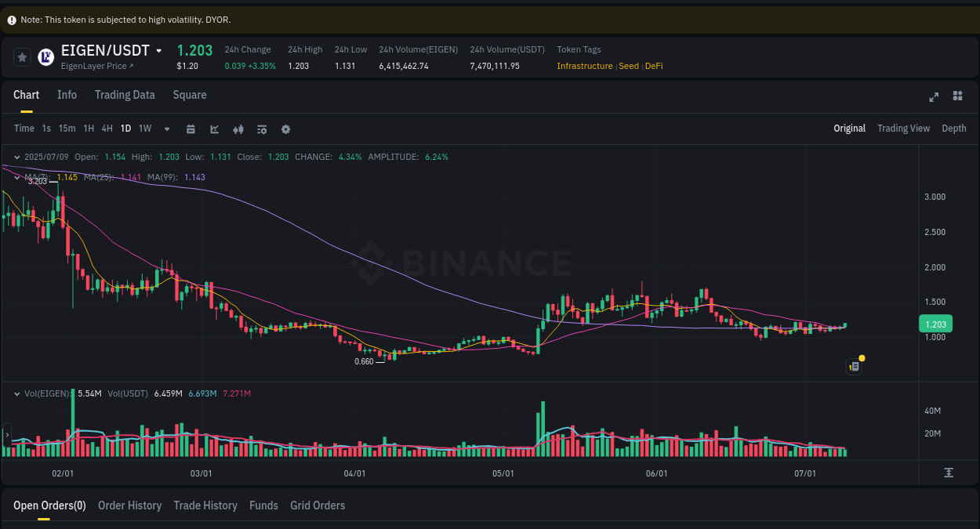980x529 pixels.
Task: Select the line chart type icon
Action: coord(214,129)
